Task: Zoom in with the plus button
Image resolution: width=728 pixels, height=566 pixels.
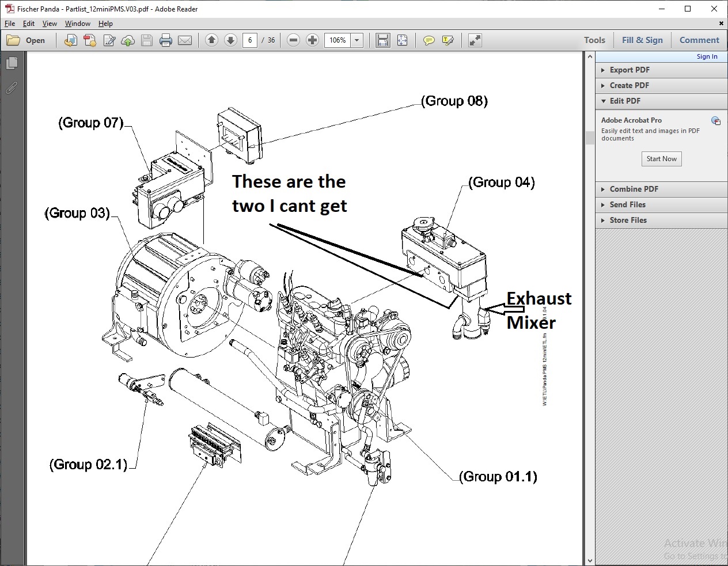Action: coord(312,40)
